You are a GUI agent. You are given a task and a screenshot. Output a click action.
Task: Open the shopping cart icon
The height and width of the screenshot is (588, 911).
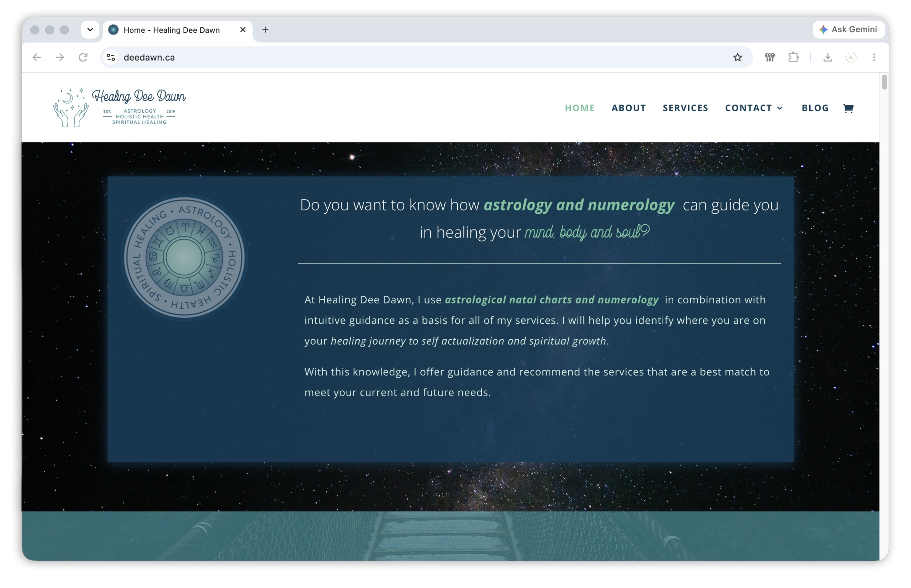coord(848,108)
